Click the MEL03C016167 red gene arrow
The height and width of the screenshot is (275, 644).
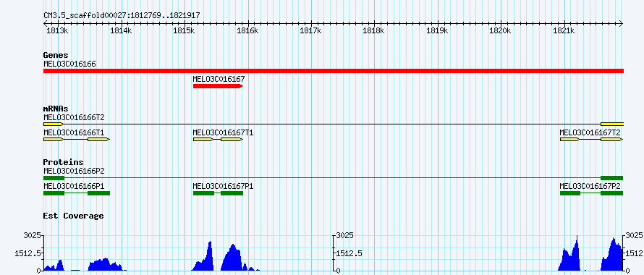coord(218,86)
